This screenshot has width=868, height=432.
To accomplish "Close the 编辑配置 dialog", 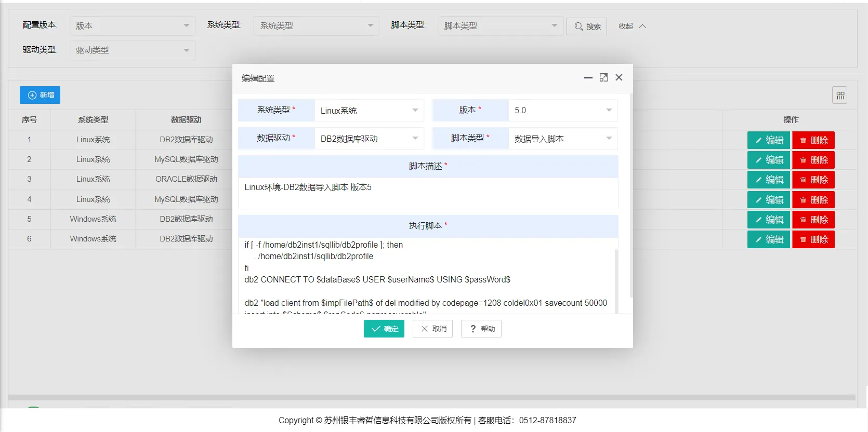I will pyautogui.click(x=619, y=78).
